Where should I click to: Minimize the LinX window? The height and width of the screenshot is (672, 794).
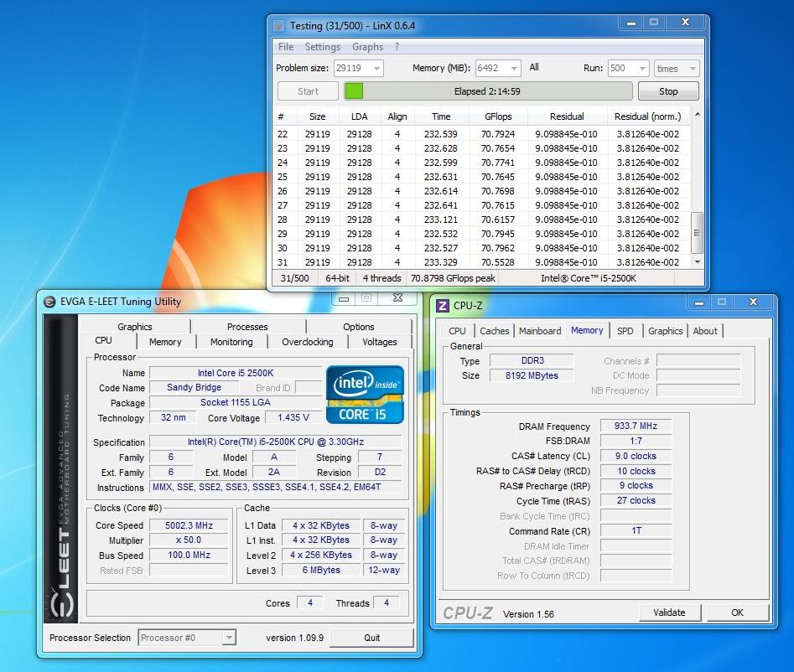(x=631, y=23)
